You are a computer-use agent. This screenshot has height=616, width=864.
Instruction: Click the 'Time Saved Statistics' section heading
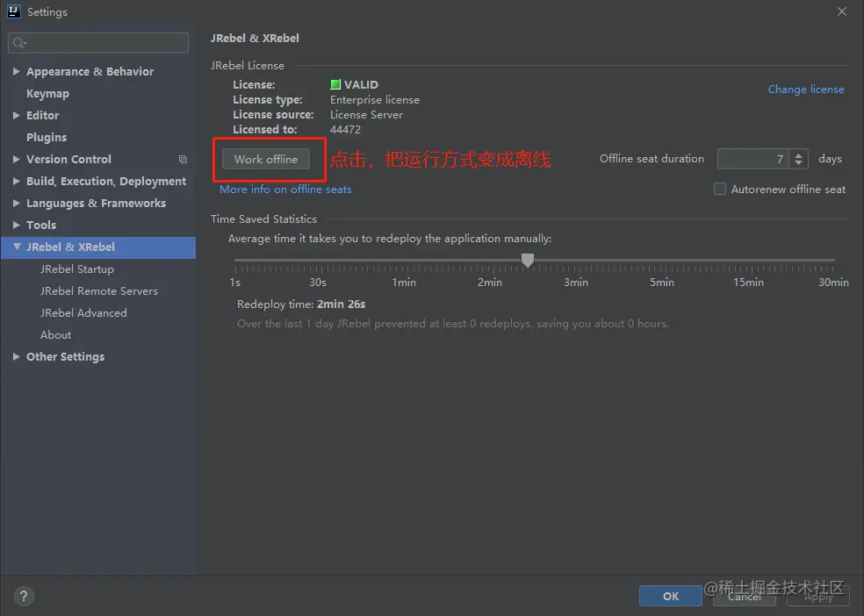(264, 219)
